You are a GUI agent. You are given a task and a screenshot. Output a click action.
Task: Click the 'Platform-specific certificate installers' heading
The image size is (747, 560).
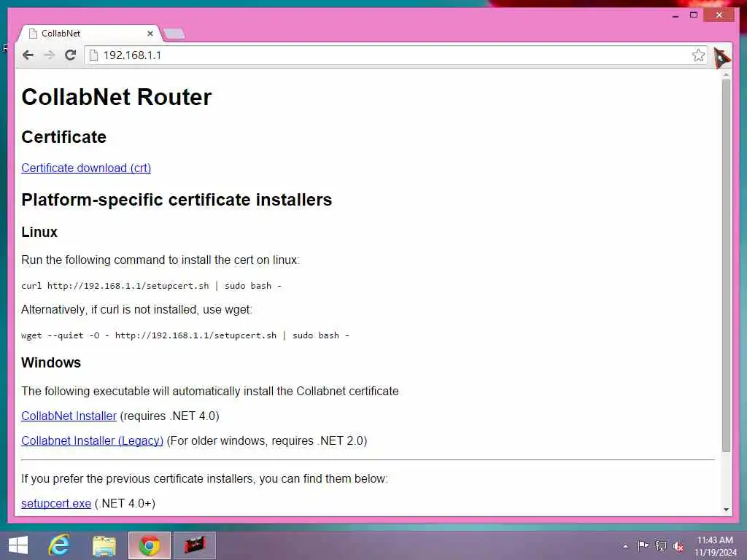point(177,200)
